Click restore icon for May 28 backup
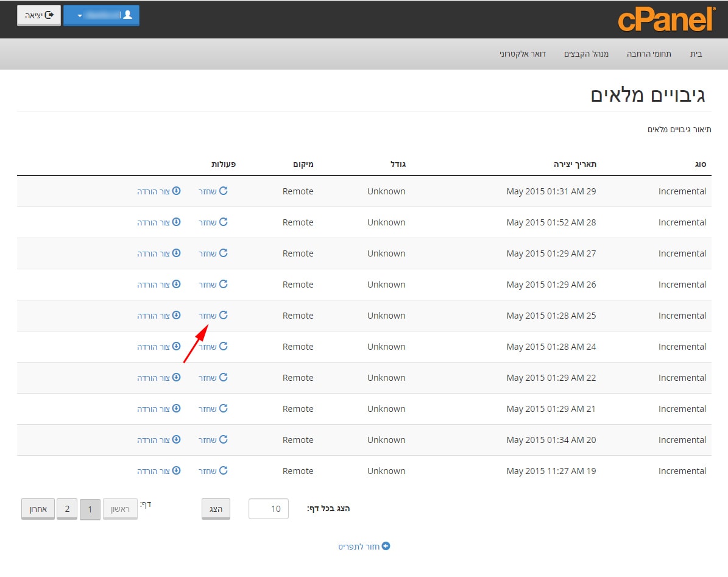 (x=224, y=222)
